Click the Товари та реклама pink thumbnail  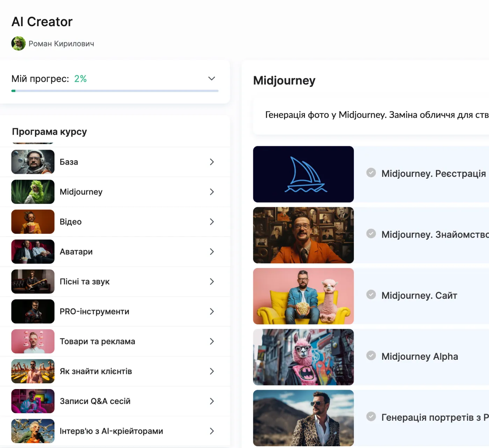coord(33,342)
